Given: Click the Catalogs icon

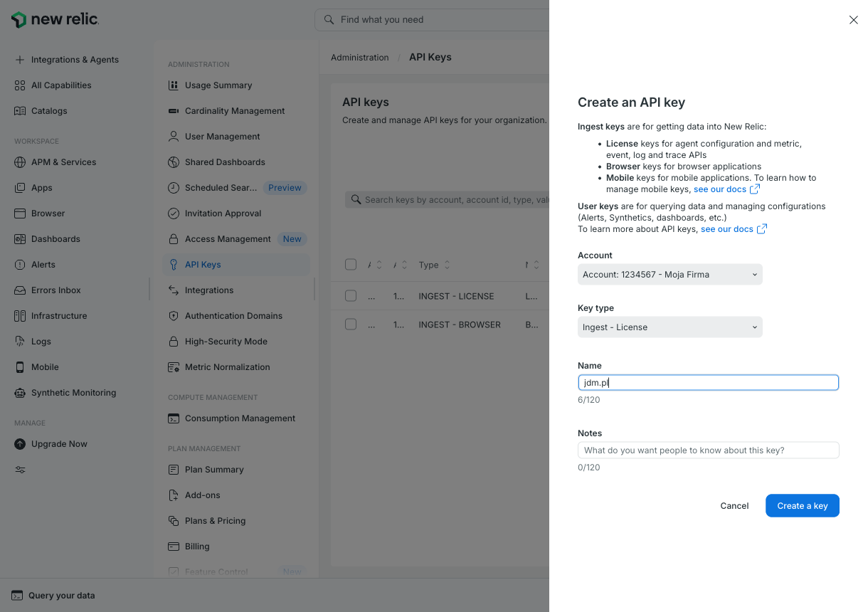Looking at the screenshot, I should tap(20, 111).
